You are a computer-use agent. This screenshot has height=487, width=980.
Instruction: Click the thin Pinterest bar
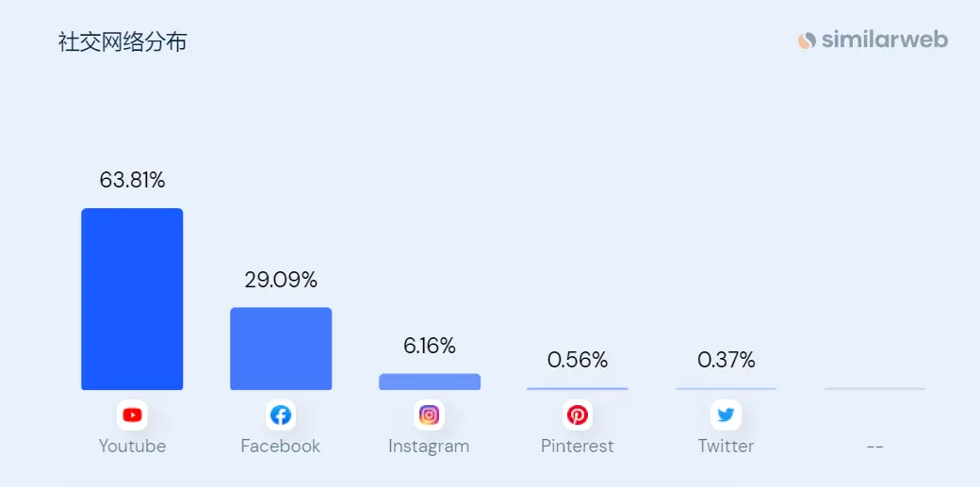point(578,389)
